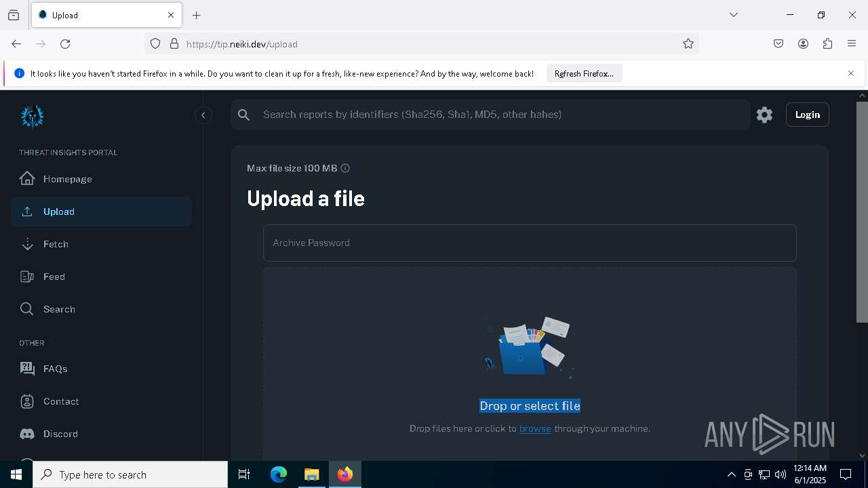Click the tracking protection shield icon
This screenshot has width=868, height=488.
(155, 43)
